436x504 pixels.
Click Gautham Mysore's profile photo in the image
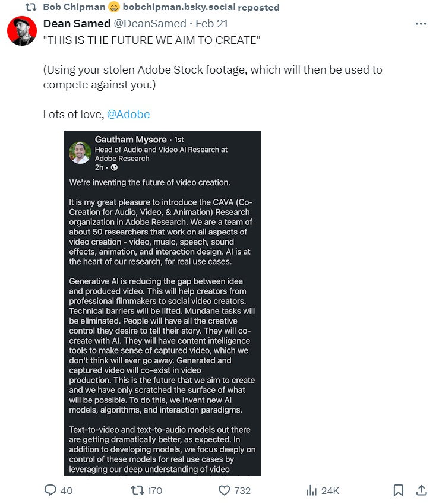(80, 153)
